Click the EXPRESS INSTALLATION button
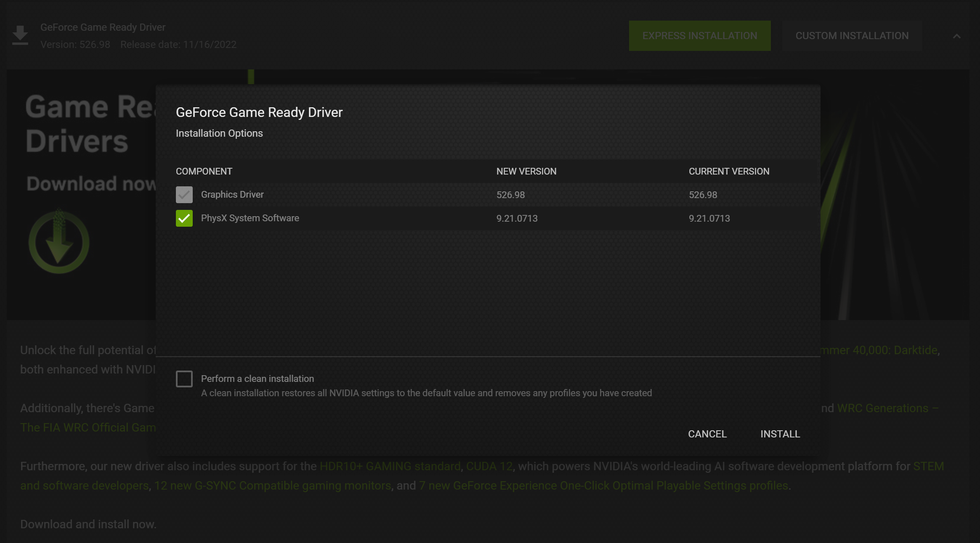The height and width of the screenshot is (543, 980). click(x=699, y=36)
